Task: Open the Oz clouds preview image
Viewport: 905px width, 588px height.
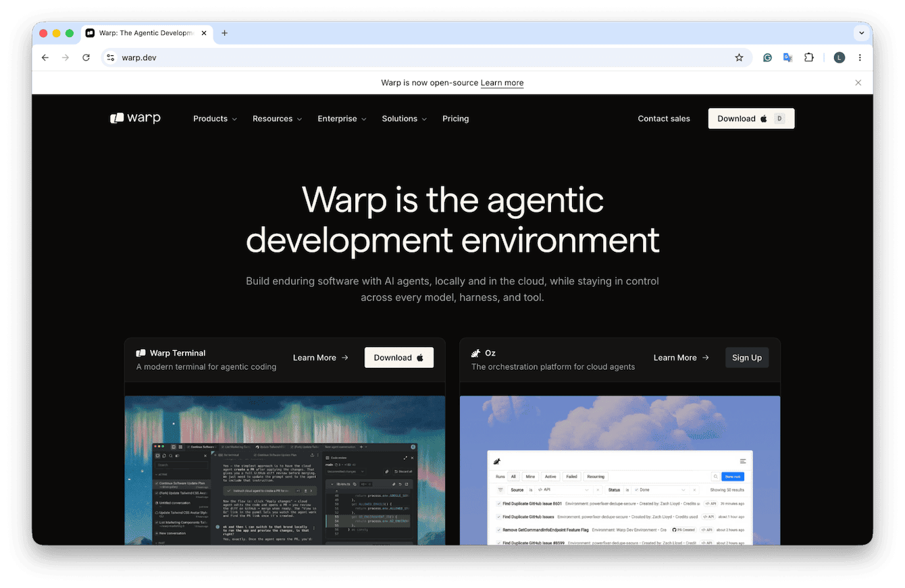Action: point(620,470)
